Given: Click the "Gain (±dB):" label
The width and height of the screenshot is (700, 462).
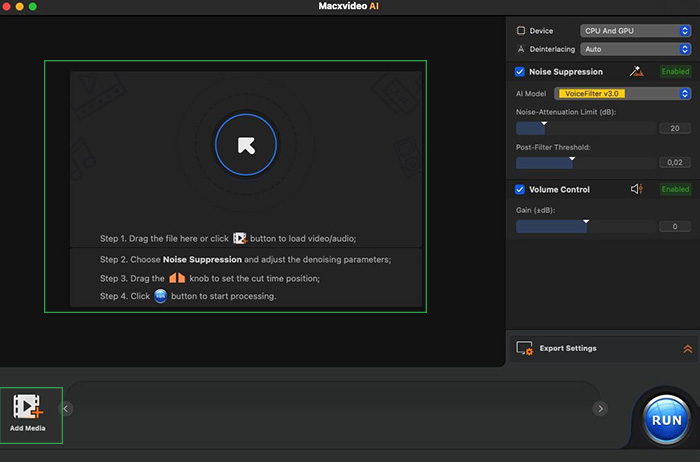Looking at the screenshot, I should (x=535, y=210).
